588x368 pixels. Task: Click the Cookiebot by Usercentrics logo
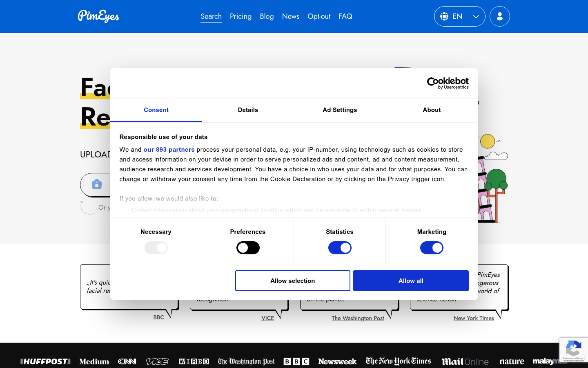[x=448, y=83]
